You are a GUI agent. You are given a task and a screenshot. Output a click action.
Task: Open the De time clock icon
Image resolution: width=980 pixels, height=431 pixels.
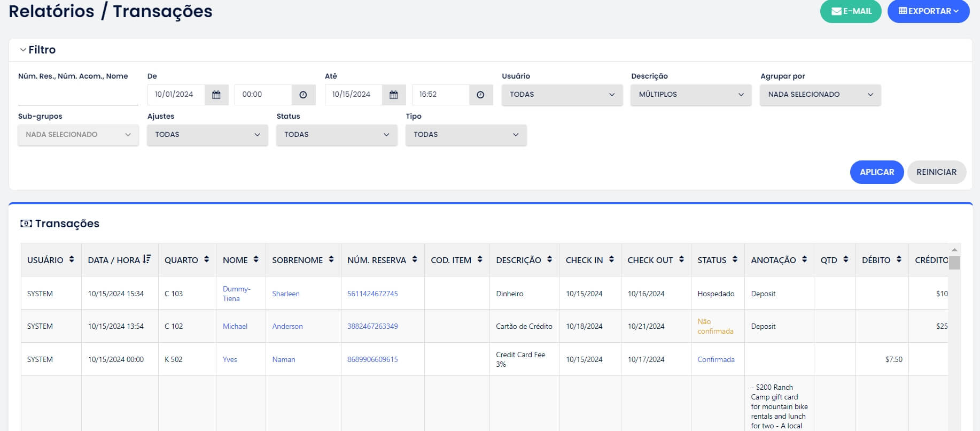(x=303, y=95)
